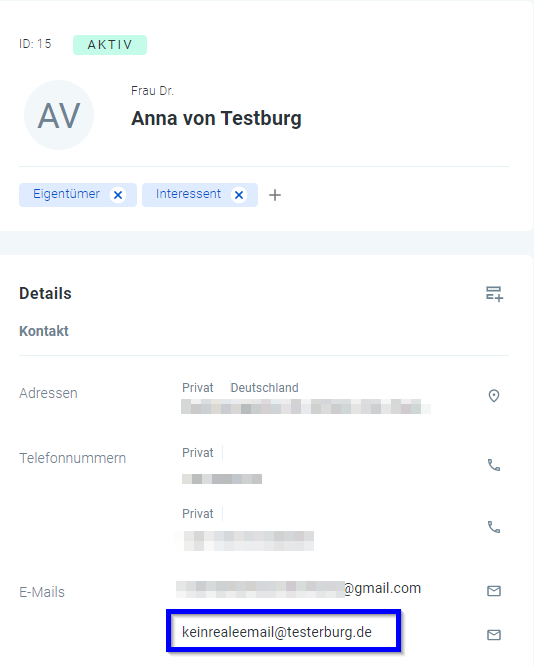
Task: Click the name Anna von Testburg
Action: pos(216,119)
